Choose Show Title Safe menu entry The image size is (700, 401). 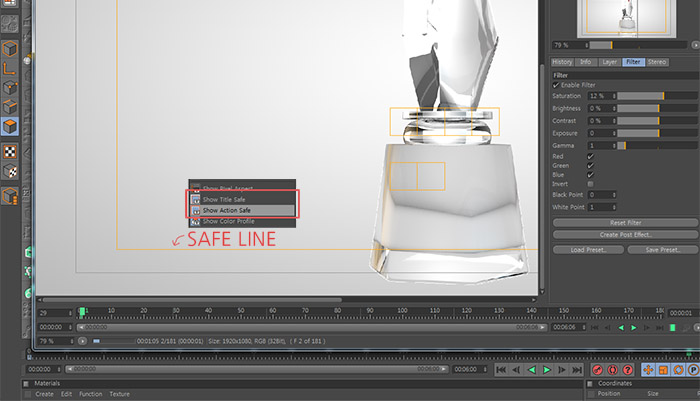pyautogui.click(x=242, y=200)
